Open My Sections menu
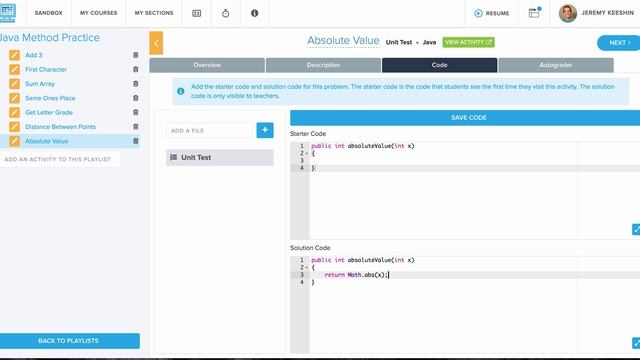Image resolution: width=640 pixels, height=360 pixels. point(154,13)
